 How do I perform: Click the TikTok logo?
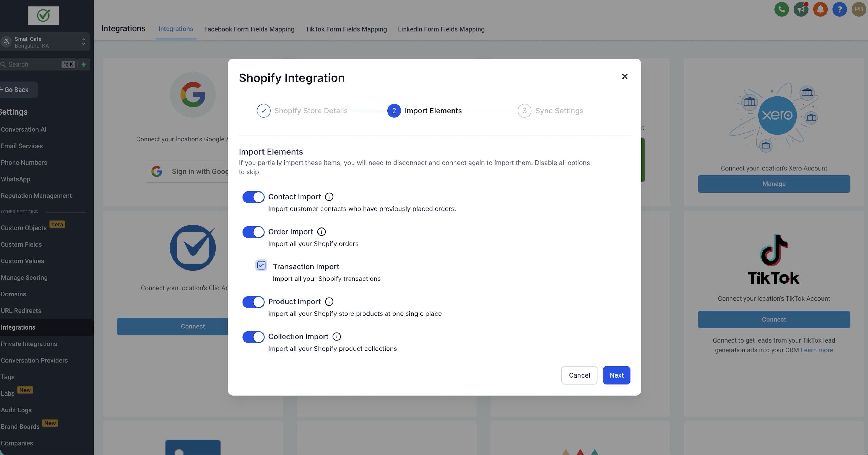[x=774, y=259]
